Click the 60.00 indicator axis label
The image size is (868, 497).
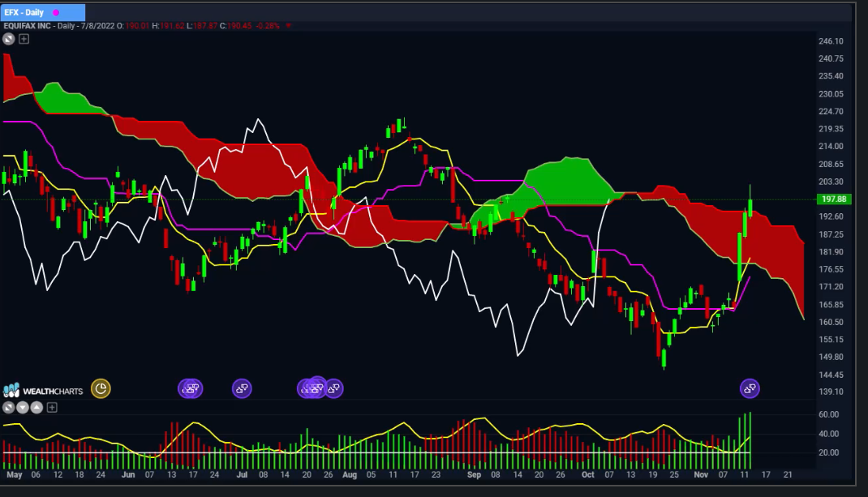829,414
